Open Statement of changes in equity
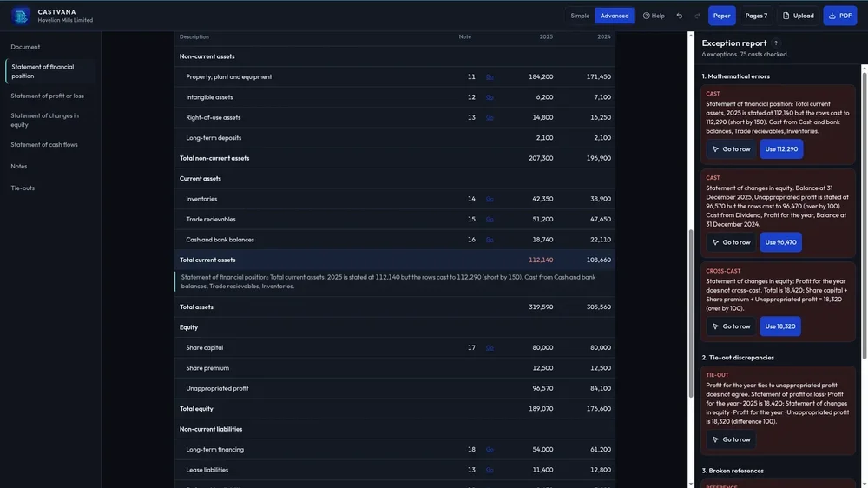This screenshot has width=868, height=488. pyautogui.click(x=45, y=120)
